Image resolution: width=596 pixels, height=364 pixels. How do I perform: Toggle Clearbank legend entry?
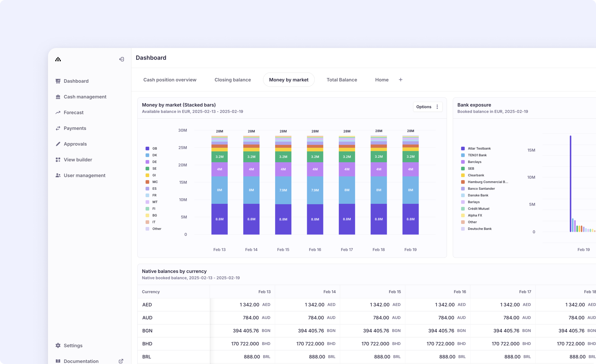tap(473, 175)
